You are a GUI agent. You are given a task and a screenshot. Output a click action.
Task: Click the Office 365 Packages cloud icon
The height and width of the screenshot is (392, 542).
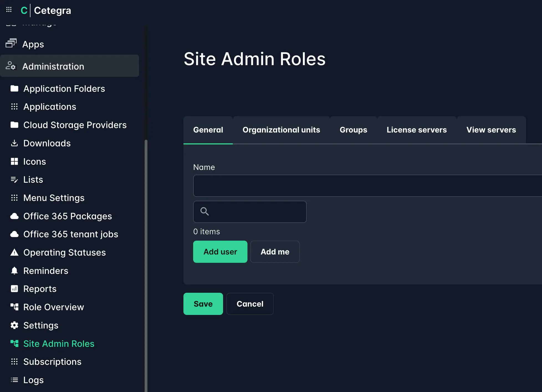point(14,216)
